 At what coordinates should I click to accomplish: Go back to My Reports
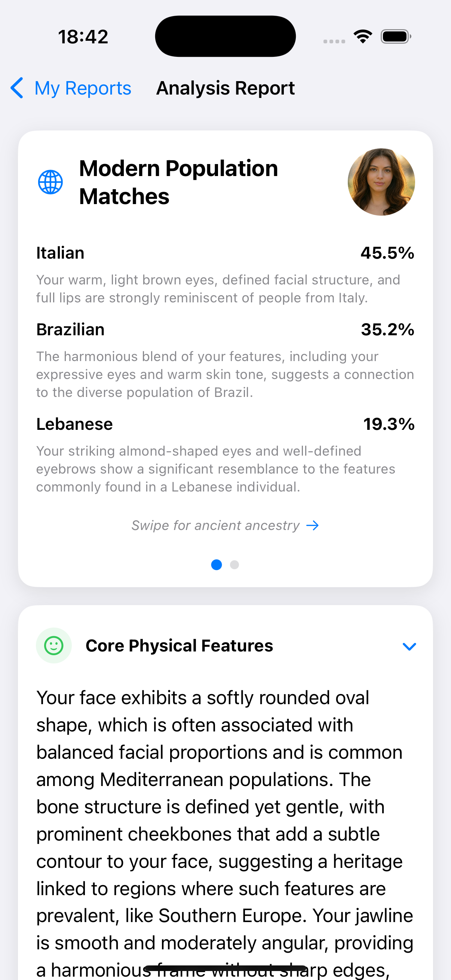tap(83, 88)
